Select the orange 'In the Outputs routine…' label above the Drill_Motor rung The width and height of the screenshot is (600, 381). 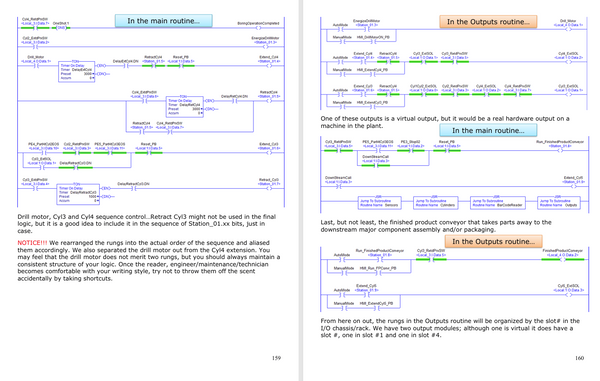[488, 22]
